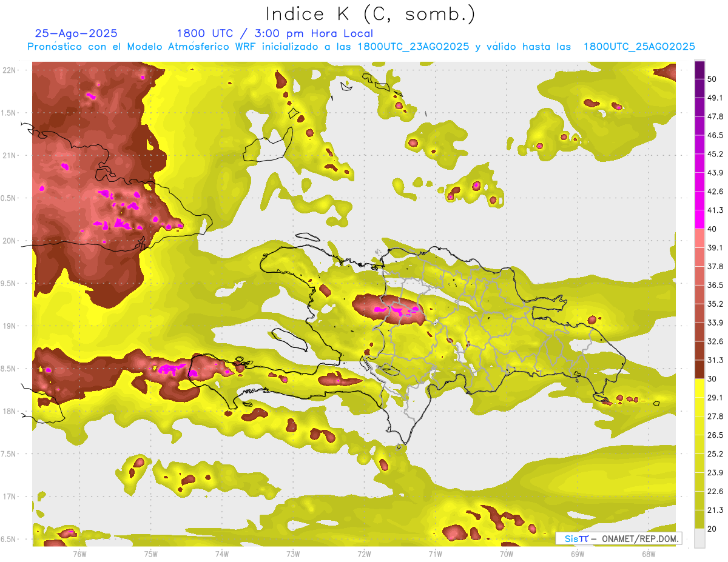Click the colorbar value 36.5
728x562 pixels.
pos(715,285)
